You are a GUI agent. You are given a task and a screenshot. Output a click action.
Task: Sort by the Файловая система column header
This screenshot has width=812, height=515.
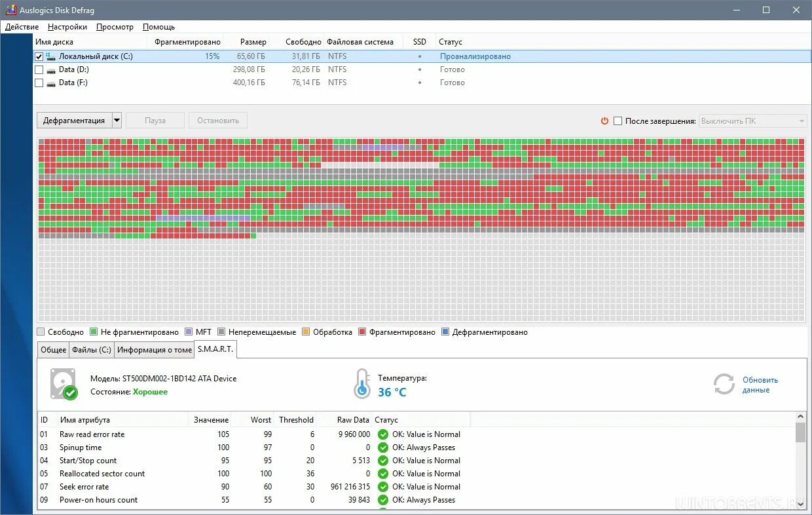pos(363,42)
